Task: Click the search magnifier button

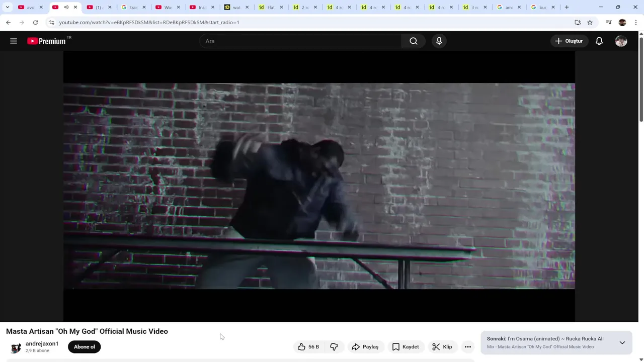Action: [x=414, y=41]
